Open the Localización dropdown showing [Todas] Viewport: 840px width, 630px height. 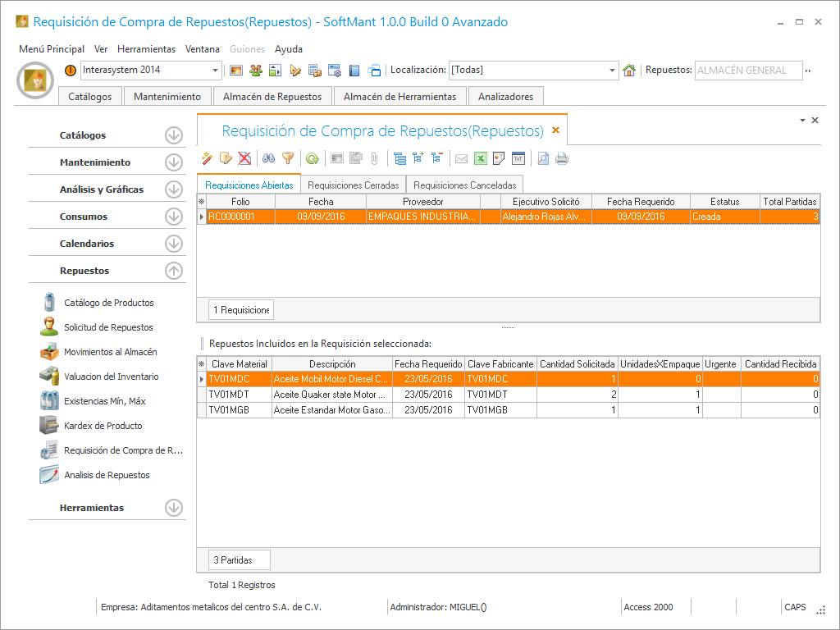click(x=613, y=71)
